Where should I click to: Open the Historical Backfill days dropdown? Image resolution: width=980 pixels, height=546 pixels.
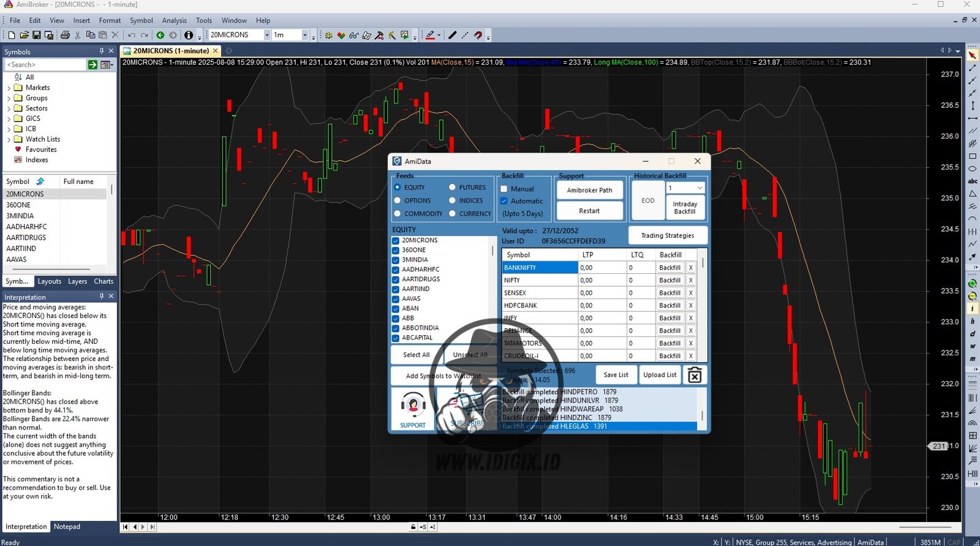click(x=699, y=188)
